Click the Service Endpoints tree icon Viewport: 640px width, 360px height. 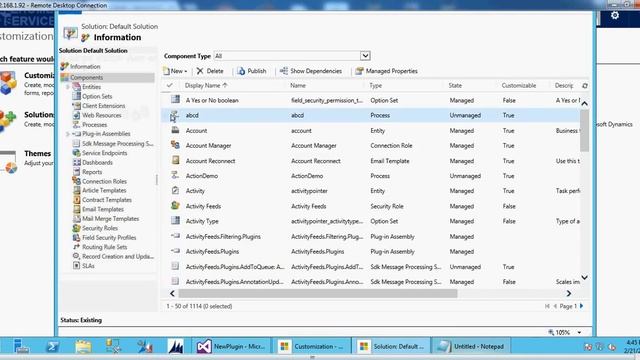pyautogui.click(x=76, y=153)
